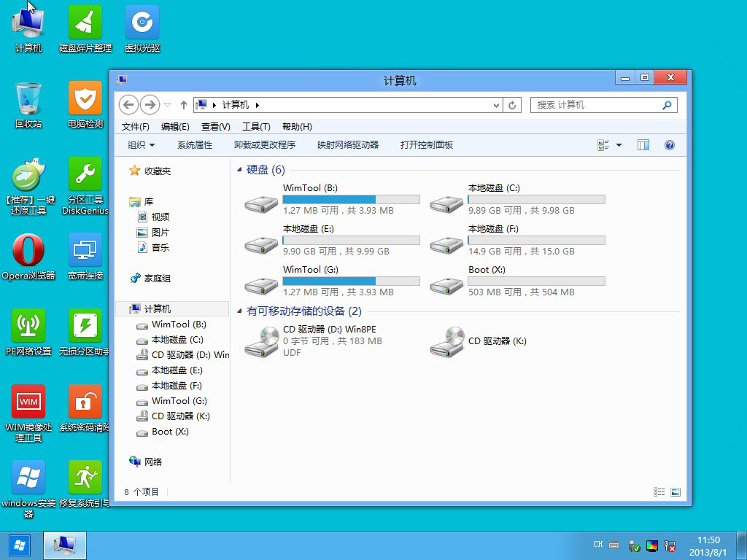
Task: Open PE网络设置 desktop icon
Action: click(28, 332)
